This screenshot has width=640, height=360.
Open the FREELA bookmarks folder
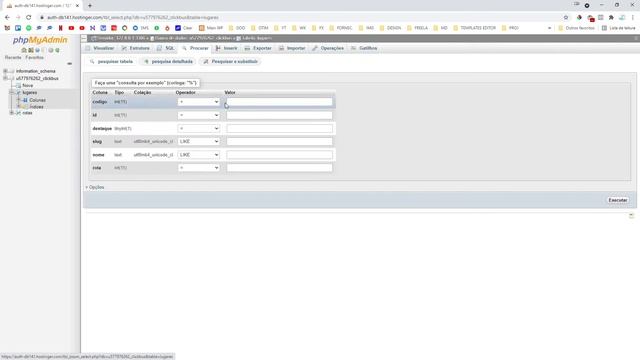point(417,28)
